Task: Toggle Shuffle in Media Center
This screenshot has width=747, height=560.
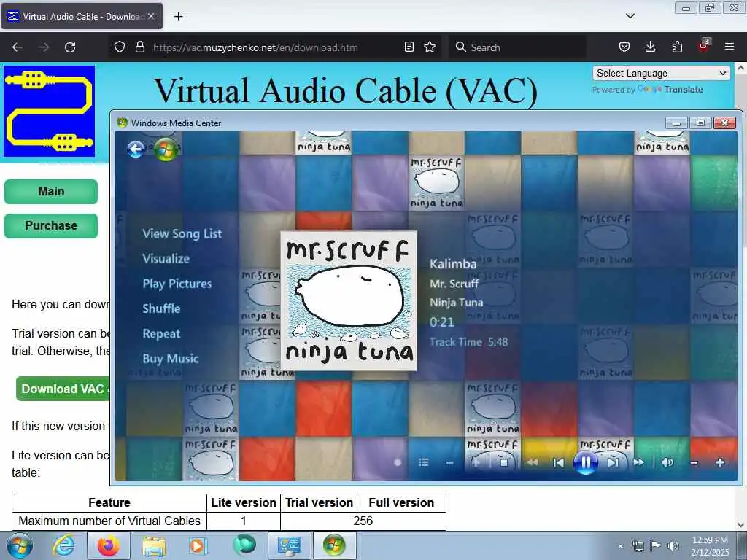Action: click(161, 308)
